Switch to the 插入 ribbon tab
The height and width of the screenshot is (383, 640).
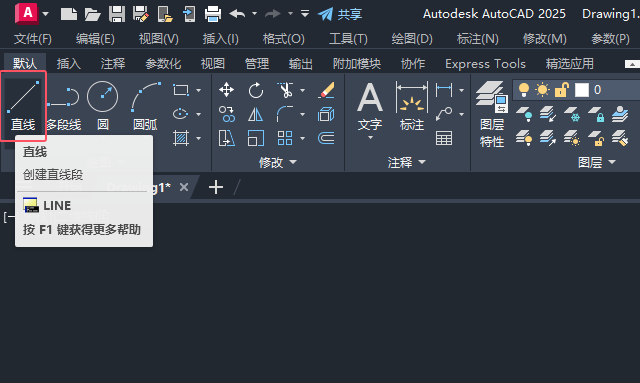69,64
